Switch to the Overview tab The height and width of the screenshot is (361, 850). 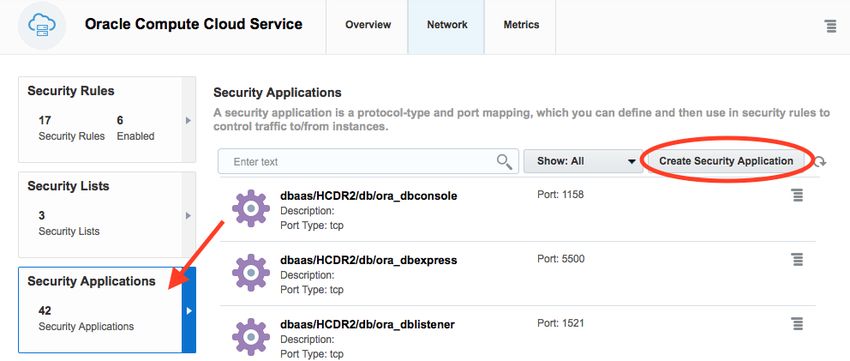click(x=368, y=25)
